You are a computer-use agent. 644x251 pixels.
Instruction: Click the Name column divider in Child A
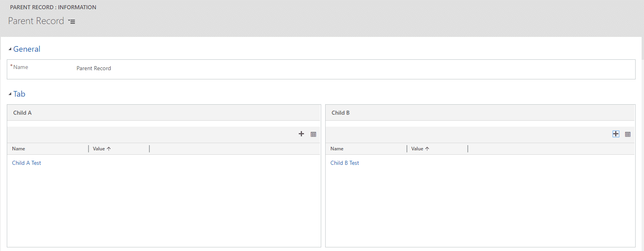[x=89, y=149]
